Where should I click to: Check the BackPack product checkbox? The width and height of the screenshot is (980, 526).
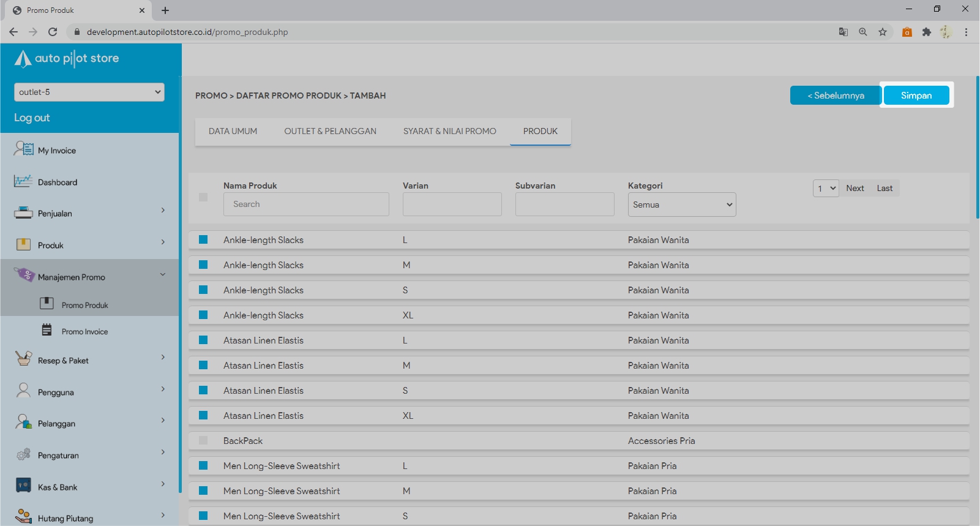pyautogui.click(x=203, y=441)
